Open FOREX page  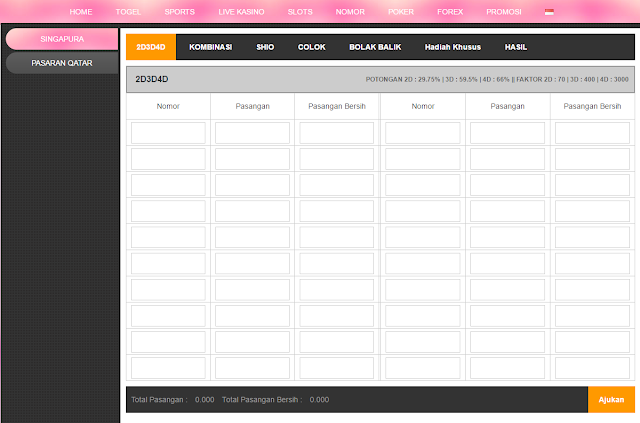point(450,12)
